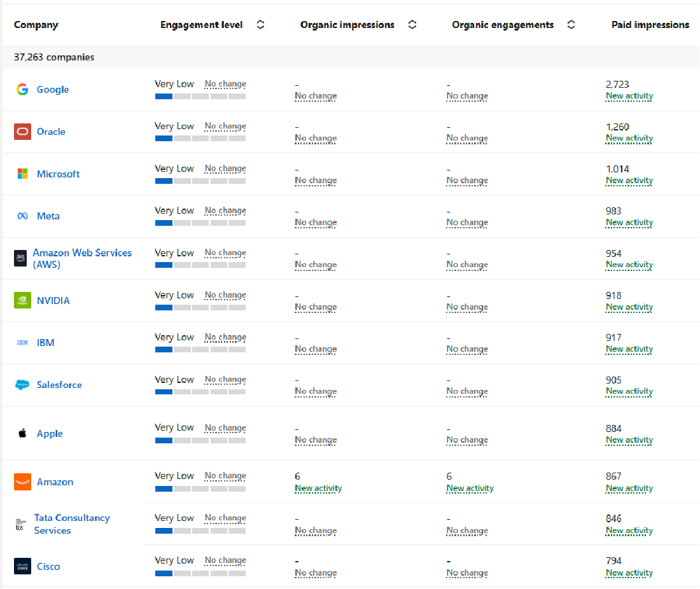Open the Amazon Web Services (AWS) link
Viewport: 700px width, 589px height.
coord(82,258)
